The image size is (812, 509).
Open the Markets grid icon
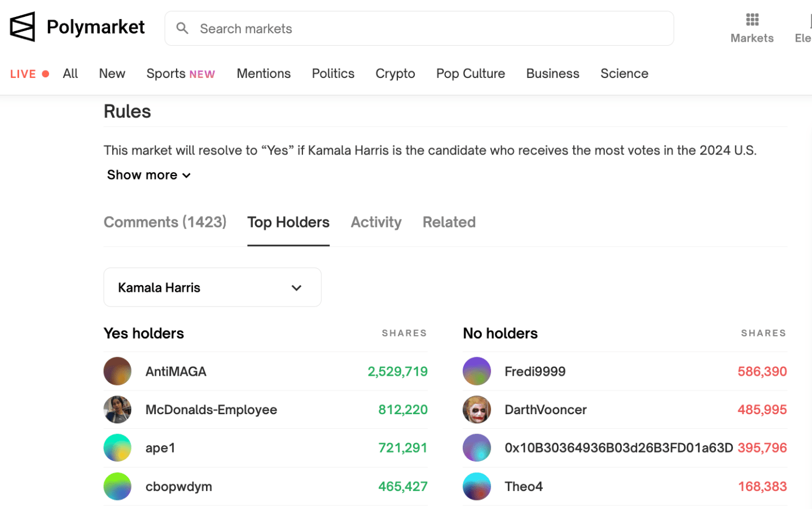pyautogui.click(x=752, y=20)
